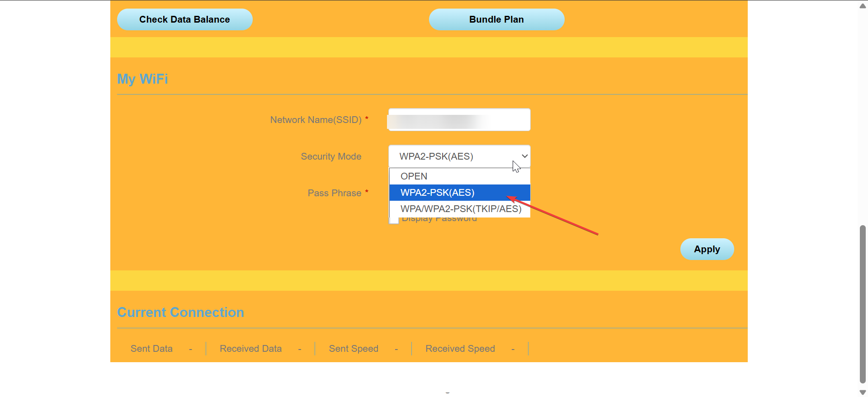Toggle the Display Password checkbox

(394, 220)
